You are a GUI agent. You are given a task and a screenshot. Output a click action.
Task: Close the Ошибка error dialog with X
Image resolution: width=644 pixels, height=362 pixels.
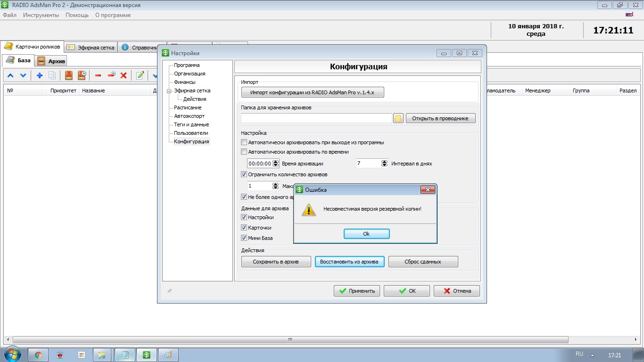pyautogui.click(x=427, y=189)
